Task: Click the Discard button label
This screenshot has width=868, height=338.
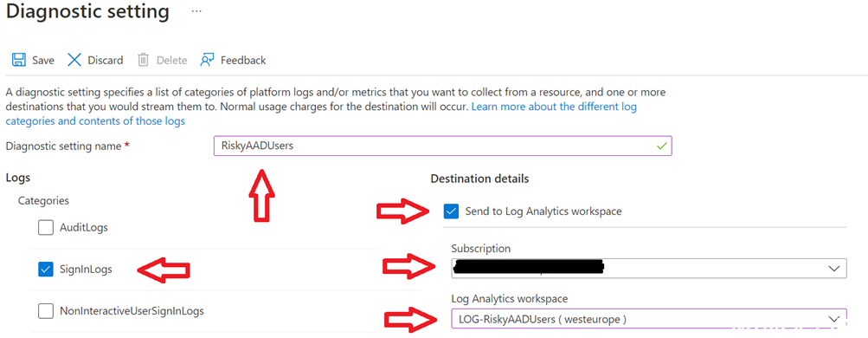Action: tap(106, 61)
